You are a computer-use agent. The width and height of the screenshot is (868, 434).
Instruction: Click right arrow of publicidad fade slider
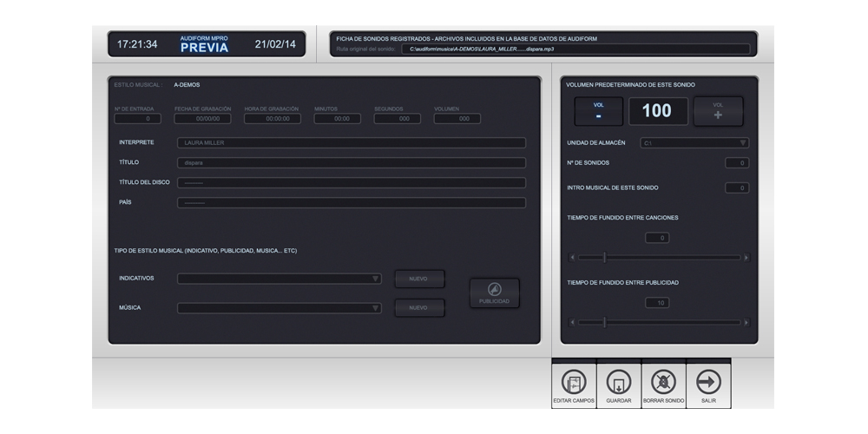pos(746,322)
